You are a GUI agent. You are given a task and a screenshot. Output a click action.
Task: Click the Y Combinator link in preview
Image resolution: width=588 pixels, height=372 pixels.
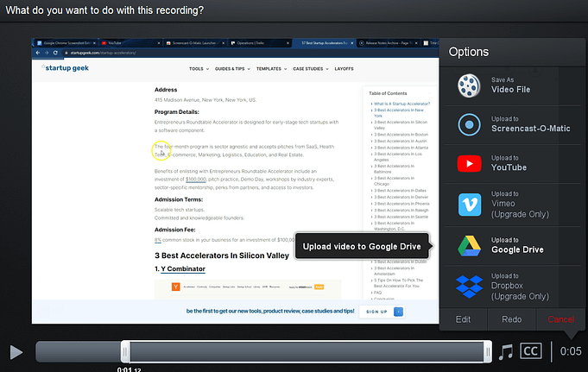[x=183, y=269]
